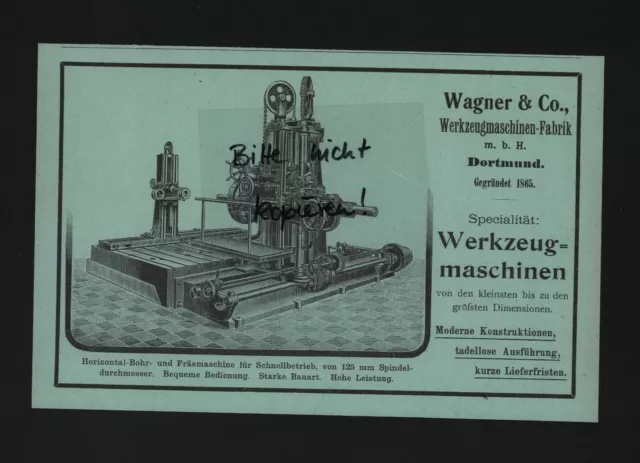Image resolution: width=640 pixels, height=463 pixels.
Task: Click the "größten Dimensionen." line
Action: click(x=502, y=308)
